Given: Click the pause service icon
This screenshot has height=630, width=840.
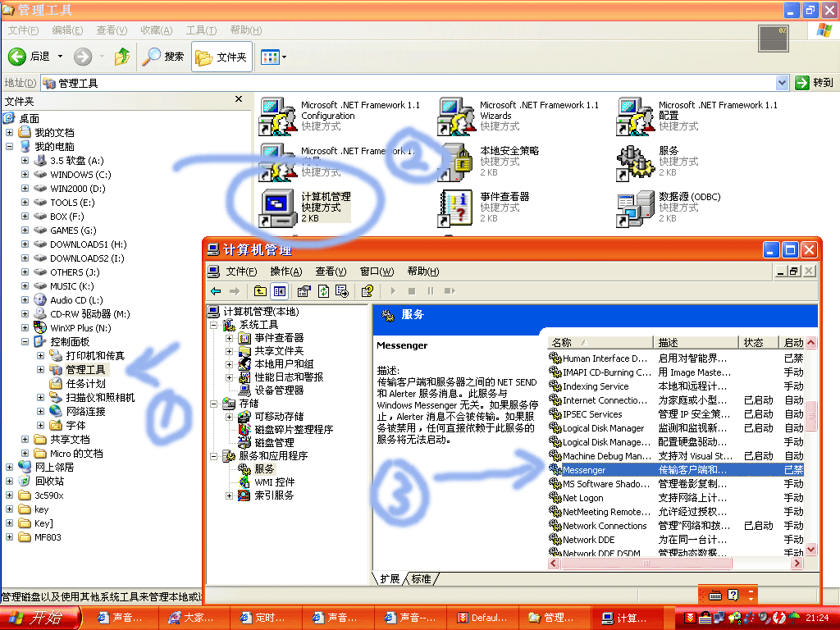Looking at the screenshot, I should [430, 291].
